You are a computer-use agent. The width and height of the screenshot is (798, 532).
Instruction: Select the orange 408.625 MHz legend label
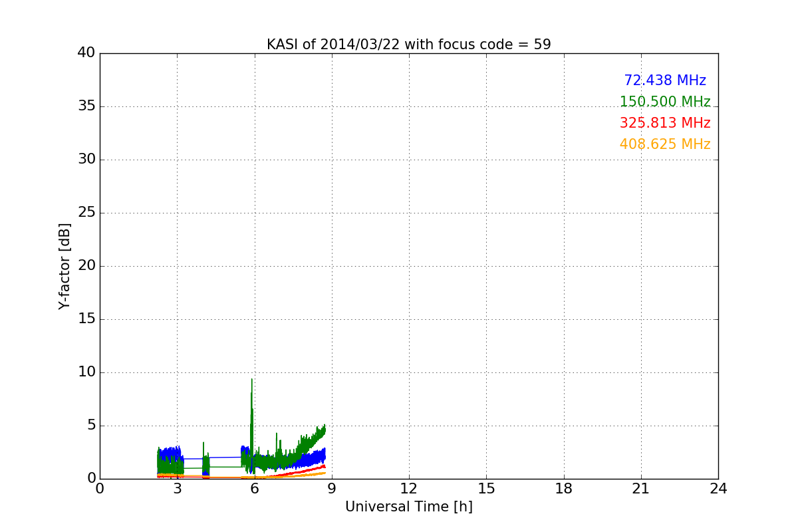pyautogui.click(x=665, y=144)
